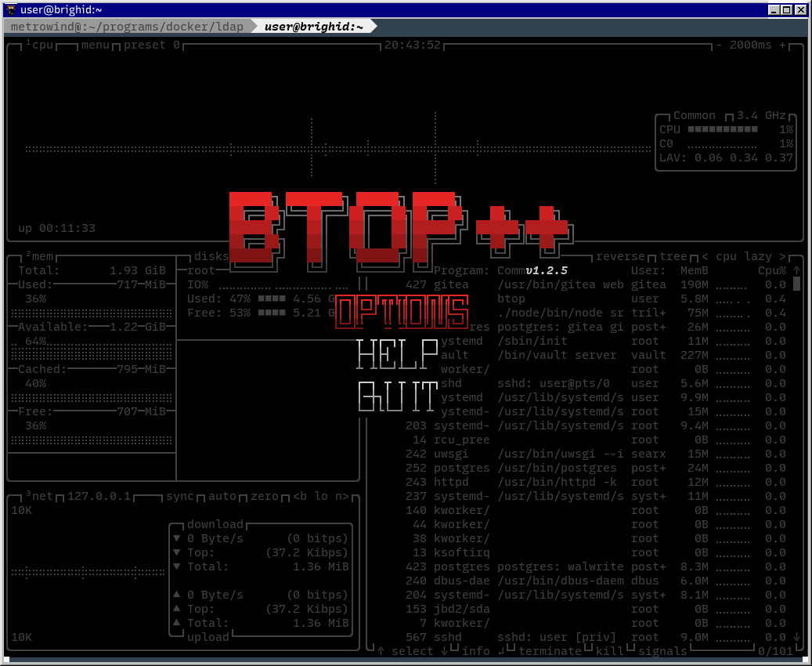Click the process list scroll up arrow
The width and height of the screenshot is (812, 666).
(796, 270)
